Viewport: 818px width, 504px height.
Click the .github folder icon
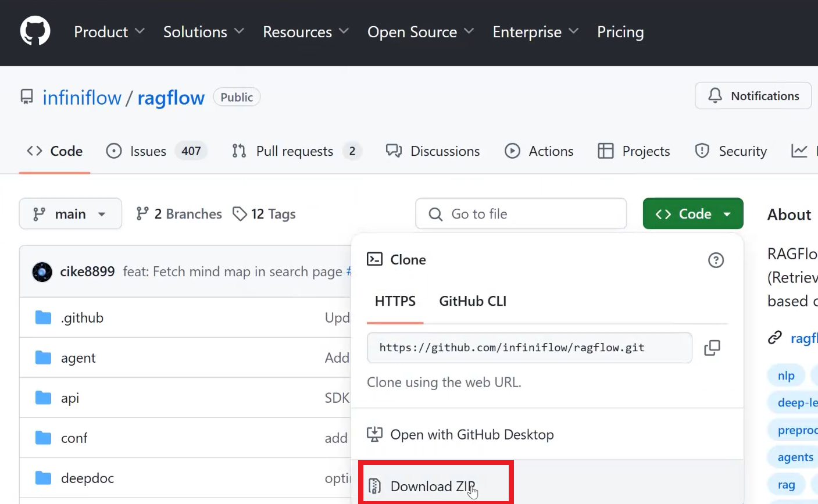[x=43, y=317]
